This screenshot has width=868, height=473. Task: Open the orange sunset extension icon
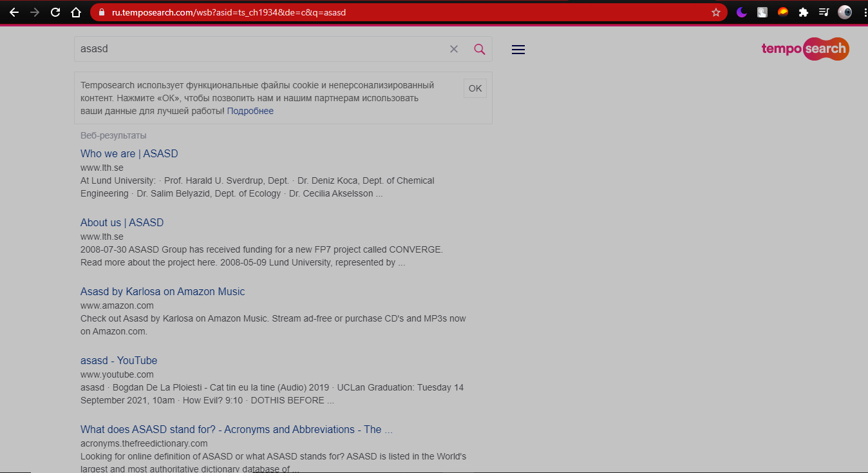pos(783,12)
